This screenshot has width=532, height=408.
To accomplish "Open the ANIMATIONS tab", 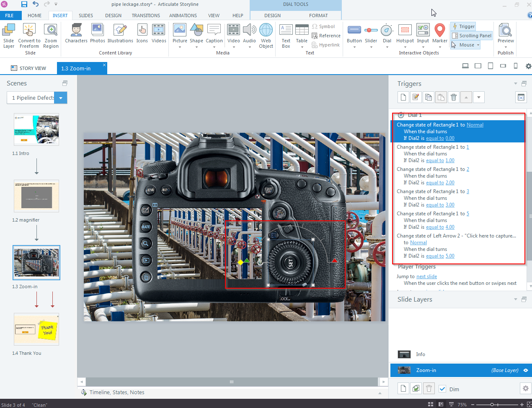I will pyautogui.click(x=183, y=15).
